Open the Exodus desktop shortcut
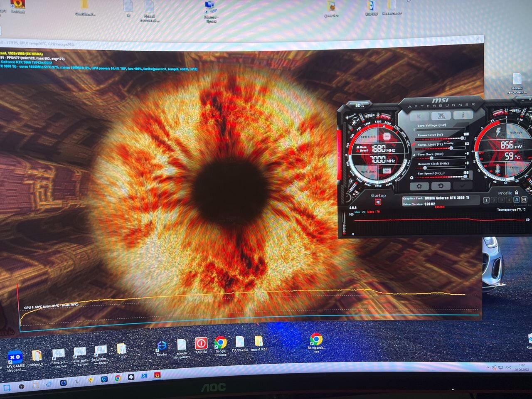 162,346
